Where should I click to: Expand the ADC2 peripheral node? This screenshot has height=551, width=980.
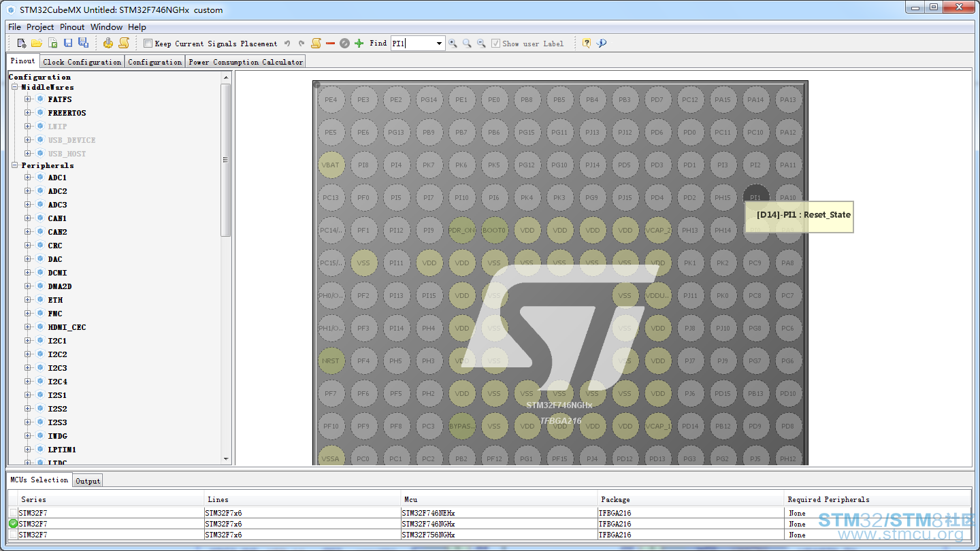tap(28, 191)
